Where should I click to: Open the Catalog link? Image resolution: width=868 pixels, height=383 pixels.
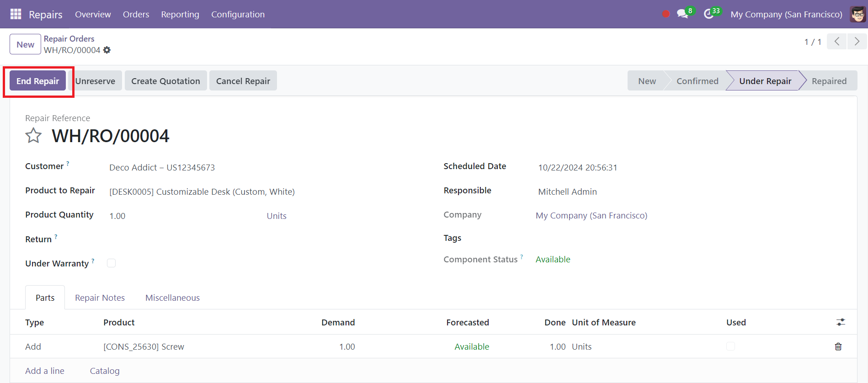[x=105, y=371]
